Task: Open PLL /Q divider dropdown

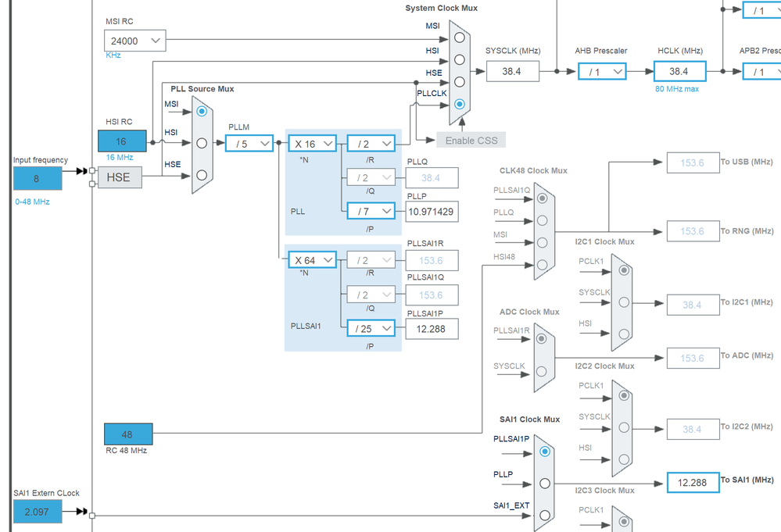Action: [x=371, y=177]
